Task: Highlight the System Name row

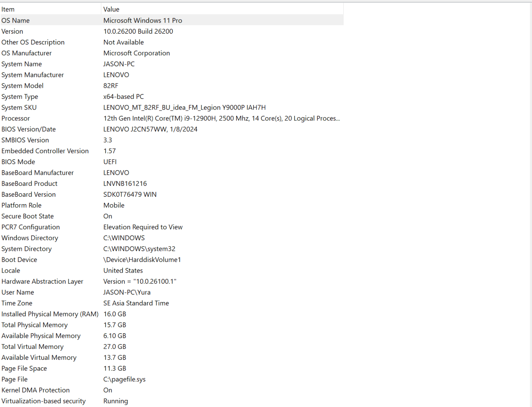Action: pos(22,64)
